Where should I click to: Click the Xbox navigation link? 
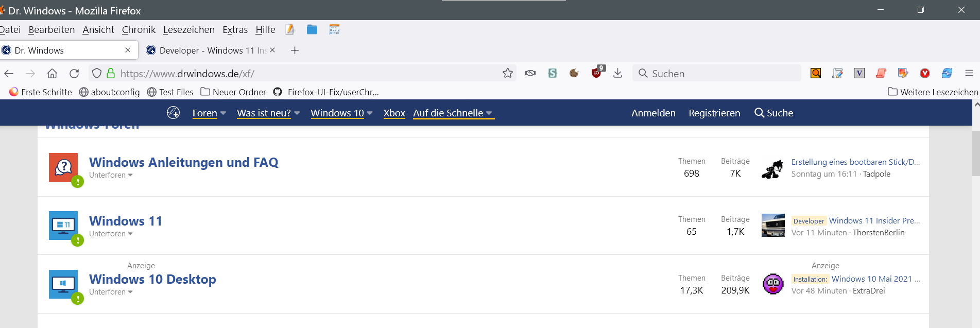coord(394,113)
